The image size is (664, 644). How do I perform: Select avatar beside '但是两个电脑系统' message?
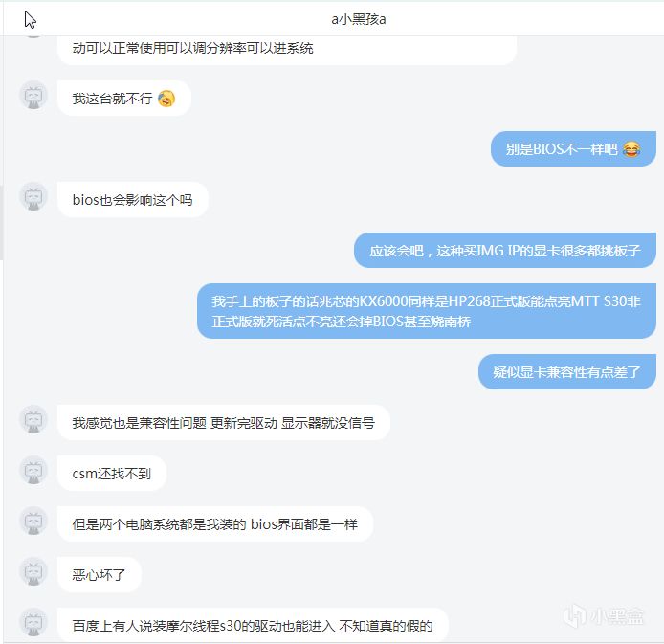(33, 522)
